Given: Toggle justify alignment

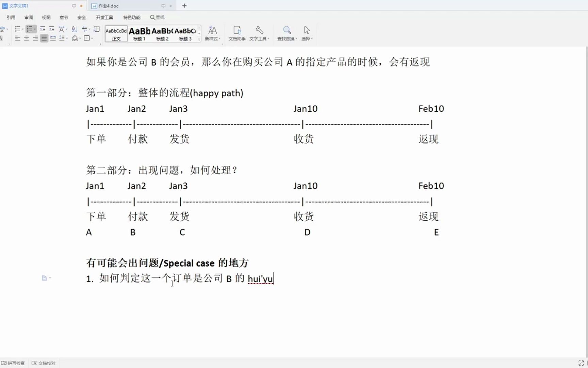Looking at the screenshot, I should 44,39.
